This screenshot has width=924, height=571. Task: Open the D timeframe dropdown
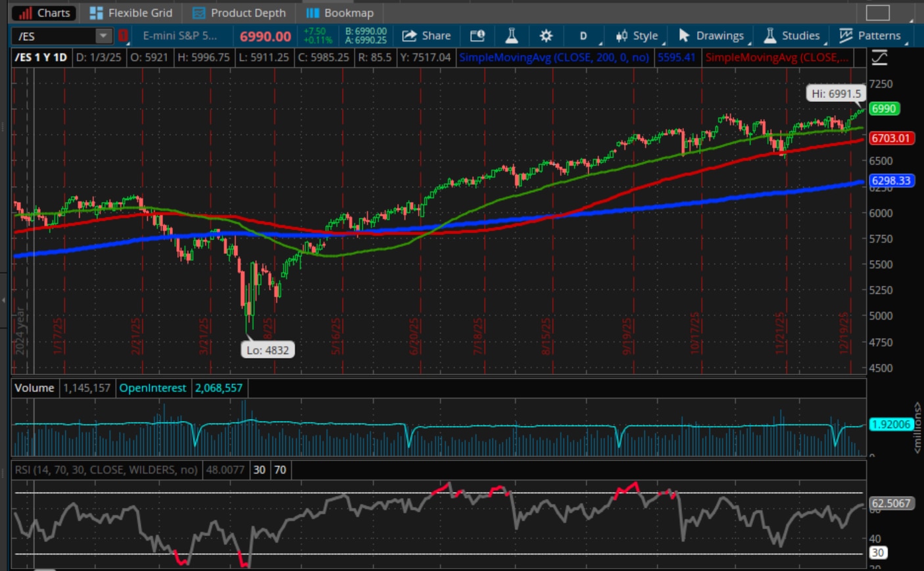[x=583, y=36]
